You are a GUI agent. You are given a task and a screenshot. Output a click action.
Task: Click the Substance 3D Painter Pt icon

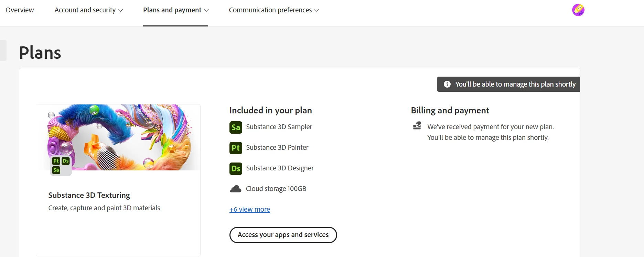(x=236, y=148)
